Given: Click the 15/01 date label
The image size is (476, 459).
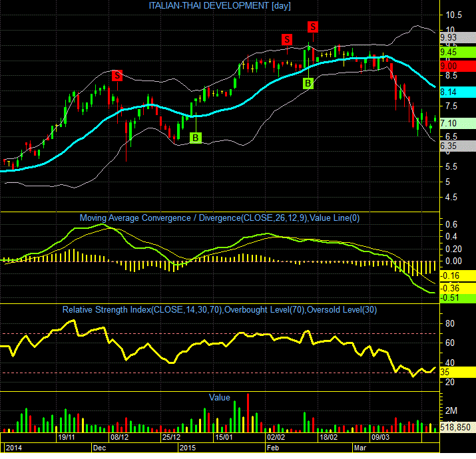Looking at the screenshot, I should [x=224, y=437].
